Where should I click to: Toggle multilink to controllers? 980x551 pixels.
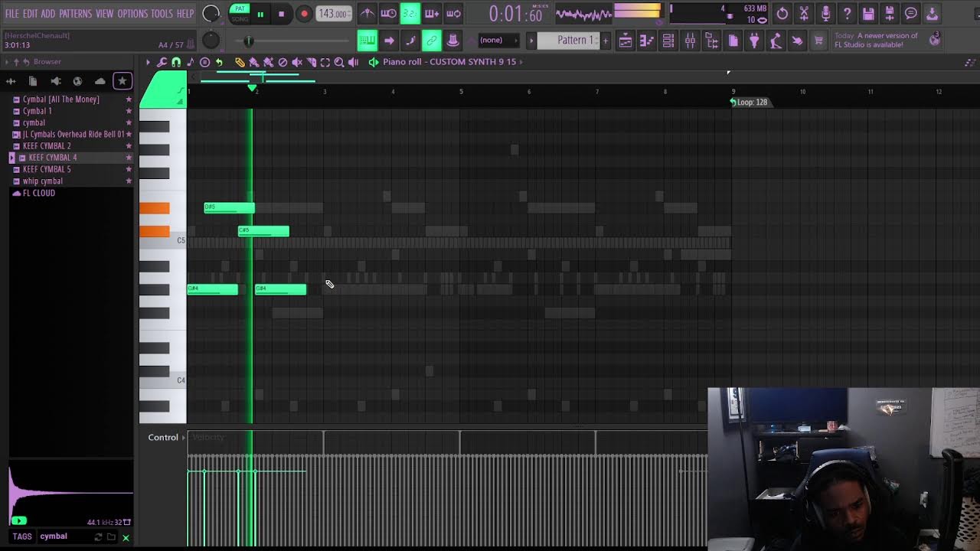click(x=432, y=41)
